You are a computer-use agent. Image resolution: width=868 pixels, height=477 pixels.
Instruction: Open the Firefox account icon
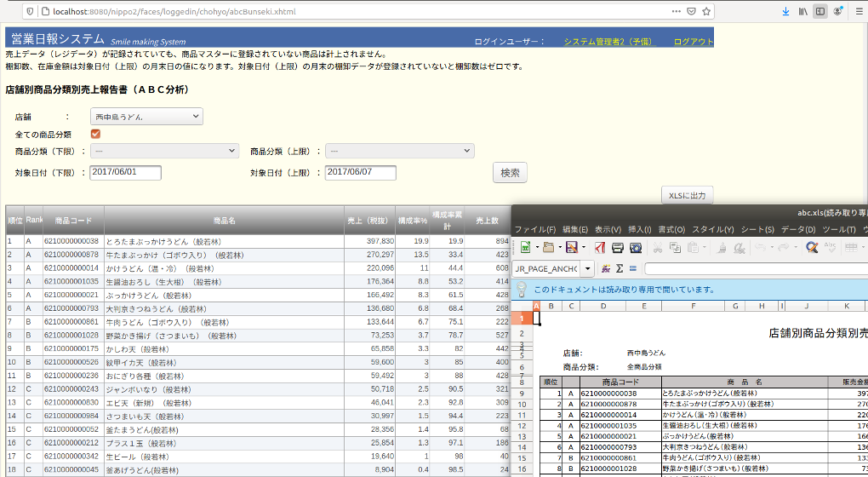point(838,11)
